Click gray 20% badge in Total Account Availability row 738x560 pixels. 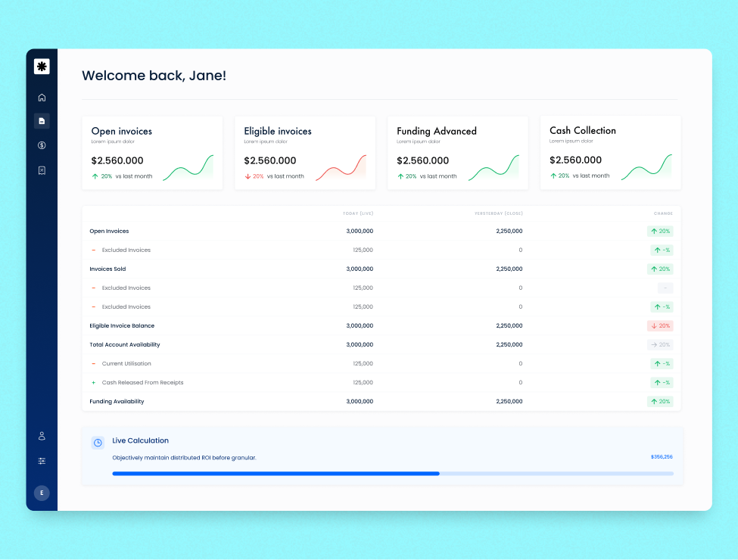tap(660, 345)
